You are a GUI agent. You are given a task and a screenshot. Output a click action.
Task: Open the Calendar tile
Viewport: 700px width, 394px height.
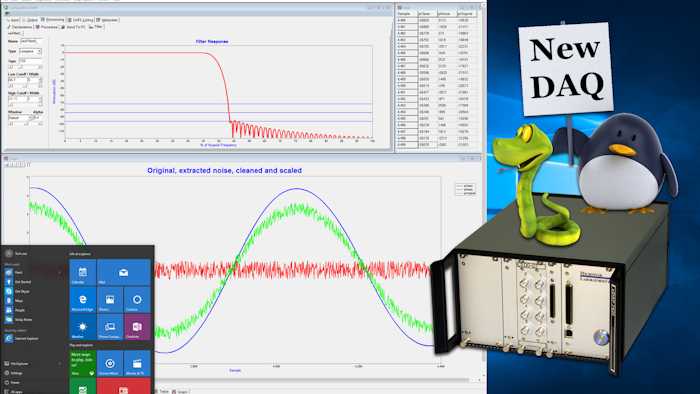pos(83,272)
